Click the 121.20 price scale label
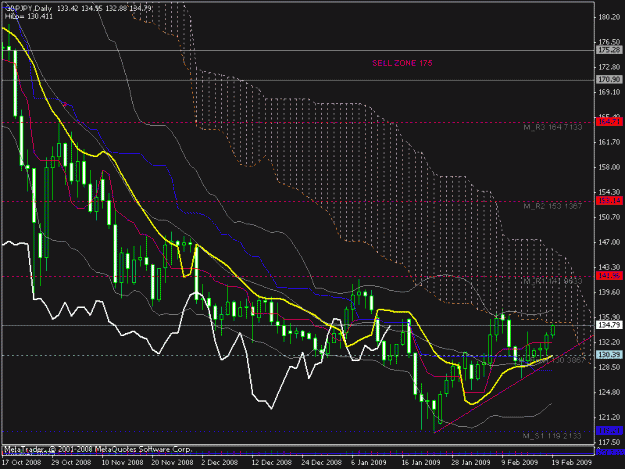 pos(610,417)
